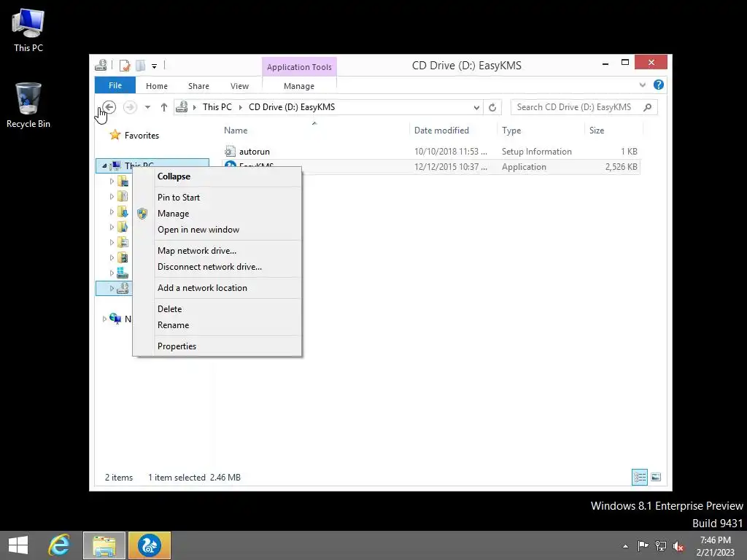Open Internet Explorer from taskbar
Image resolution: width=747 pixels, height=560 pixels.
[59, 545]
